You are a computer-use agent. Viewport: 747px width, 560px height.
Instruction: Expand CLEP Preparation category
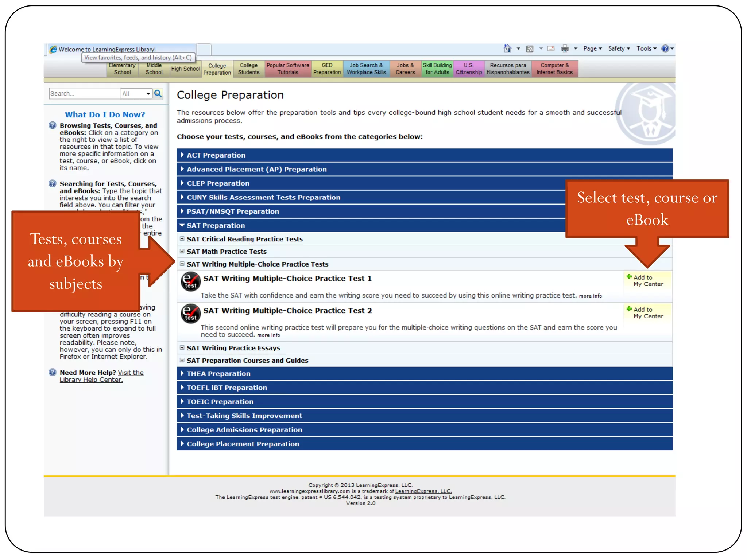click(x=371, y=183)
